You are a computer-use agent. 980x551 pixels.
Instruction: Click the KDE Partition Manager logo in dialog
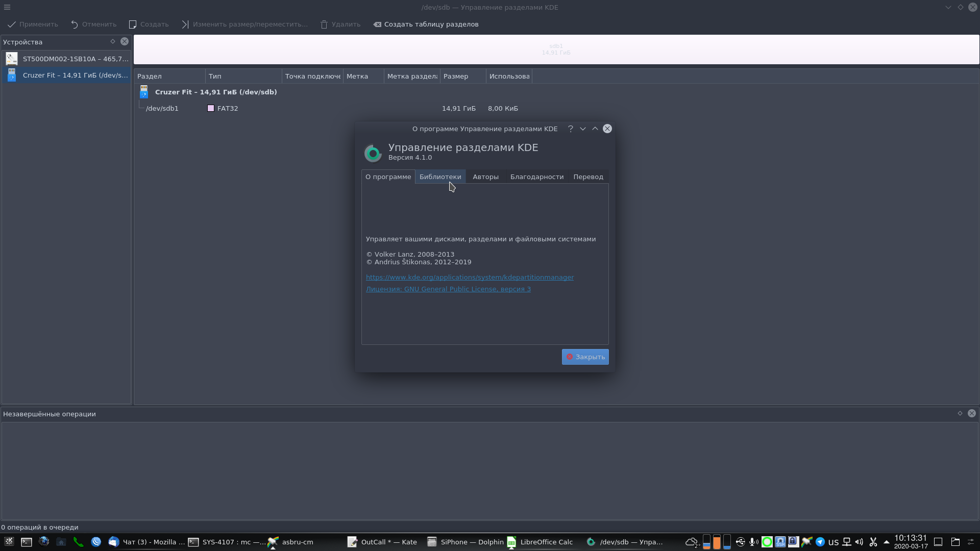pyautogui.click(x=373, y=153)
